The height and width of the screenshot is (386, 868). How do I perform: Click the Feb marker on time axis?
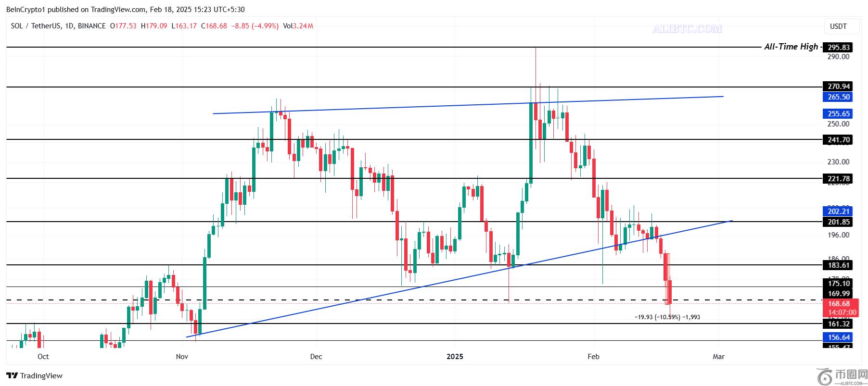point(593,356)
